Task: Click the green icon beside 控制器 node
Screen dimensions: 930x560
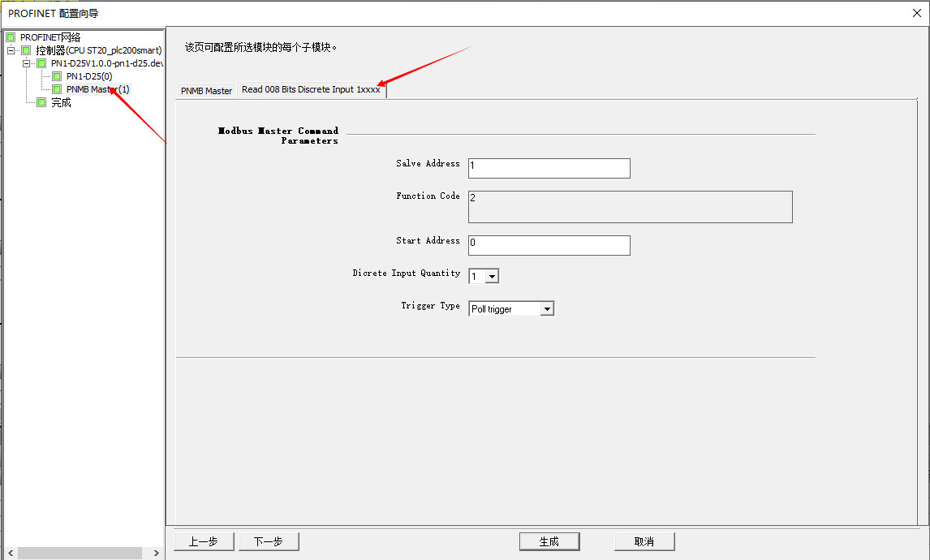Action: (26, 50)
